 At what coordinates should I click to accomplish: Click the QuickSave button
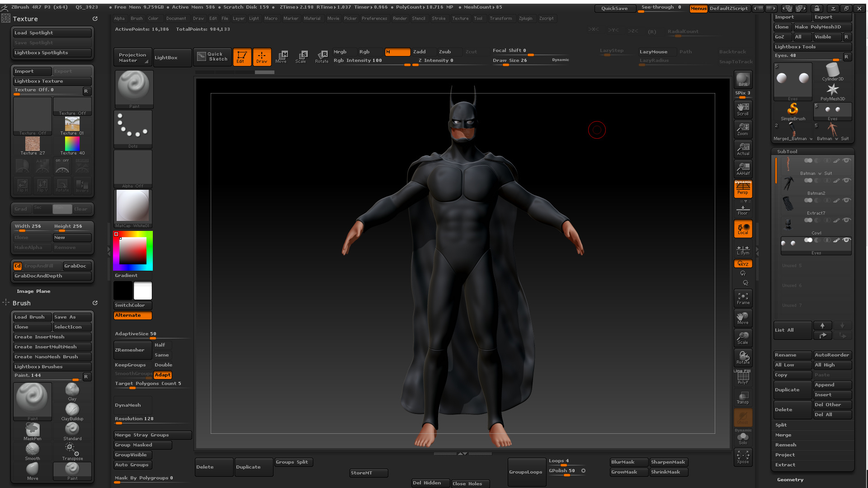click(x=614, y=9)
